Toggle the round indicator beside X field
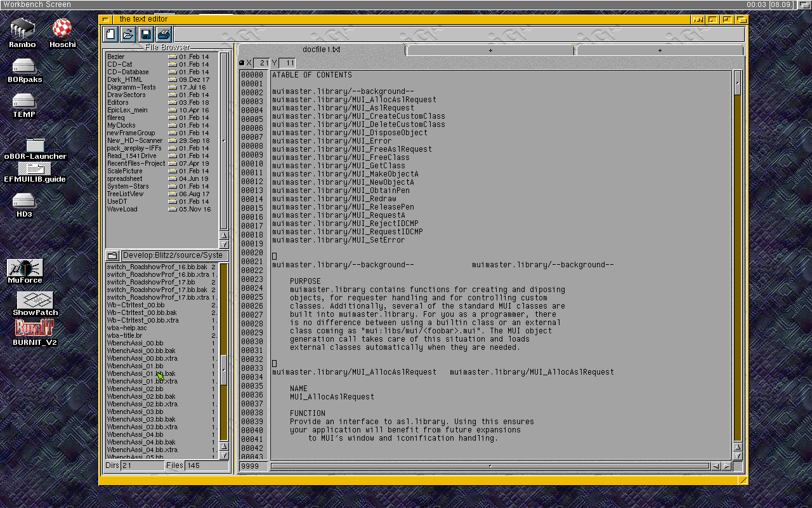Screen dimensions: 812x508 (242, 63)
